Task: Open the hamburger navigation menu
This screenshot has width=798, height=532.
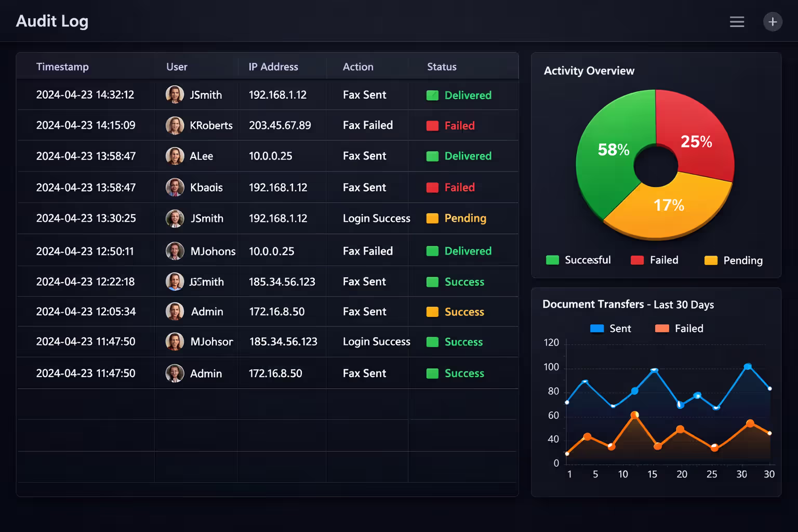Action: click(x=737, y=22)
